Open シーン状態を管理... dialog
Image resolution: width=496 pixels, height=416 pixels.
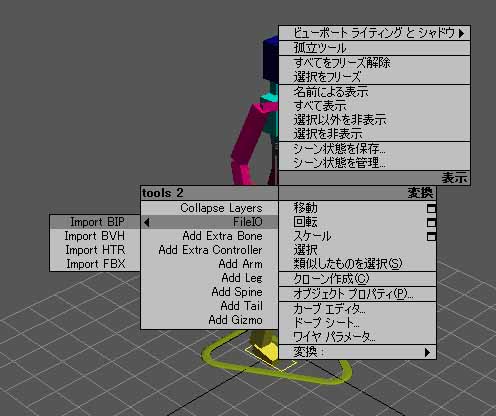(374, 163)
